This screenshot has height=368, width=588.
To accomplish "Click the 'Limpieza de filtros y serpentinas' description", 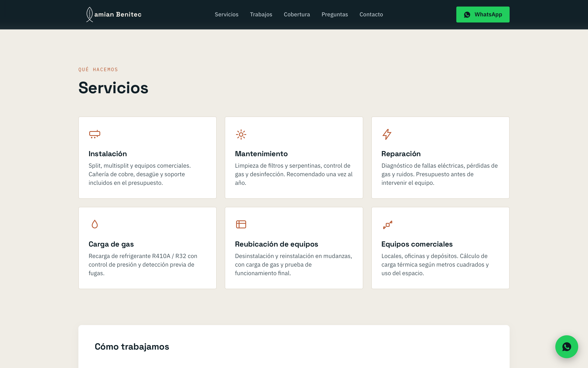I will coord(294,174).
